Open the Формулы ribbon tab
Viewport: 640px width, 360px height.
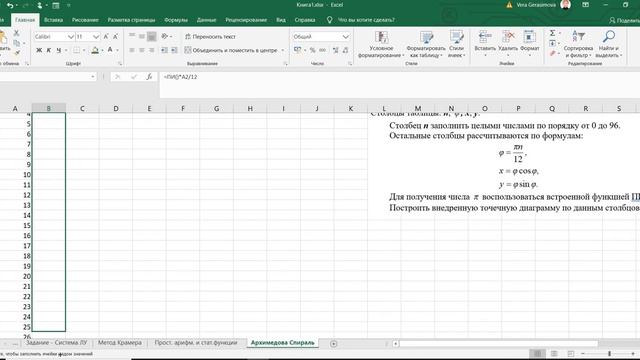[x=176, y=20]
